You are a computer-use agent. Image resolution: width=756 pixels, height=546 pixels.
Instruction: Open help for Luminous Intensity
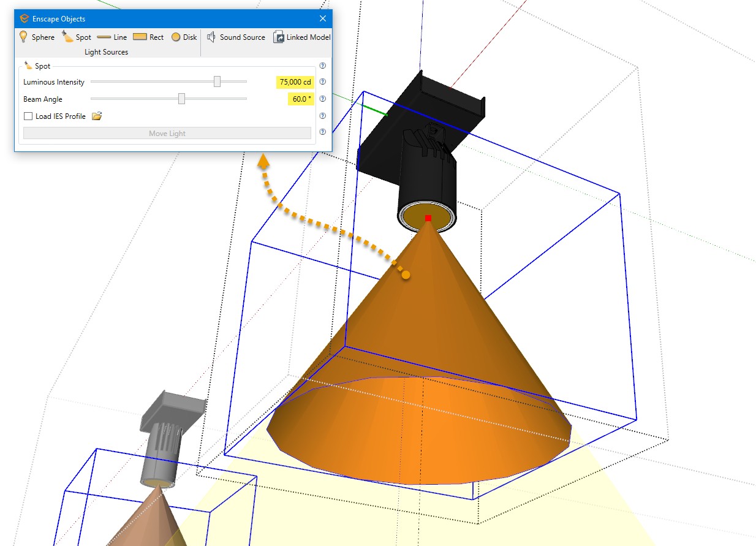point(323,82)
